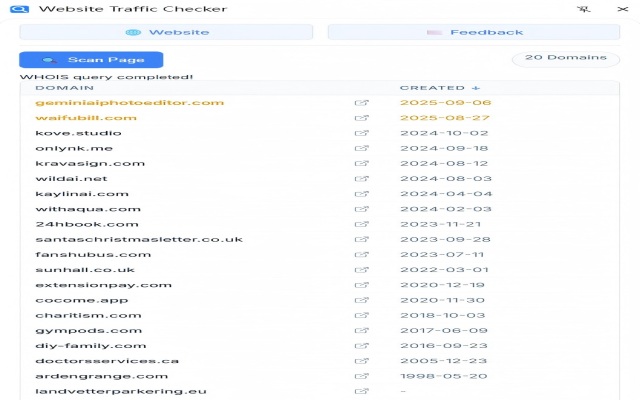The image size is (640, 400).
Task: Select domain cocome.app
Action: pos(82,300)
